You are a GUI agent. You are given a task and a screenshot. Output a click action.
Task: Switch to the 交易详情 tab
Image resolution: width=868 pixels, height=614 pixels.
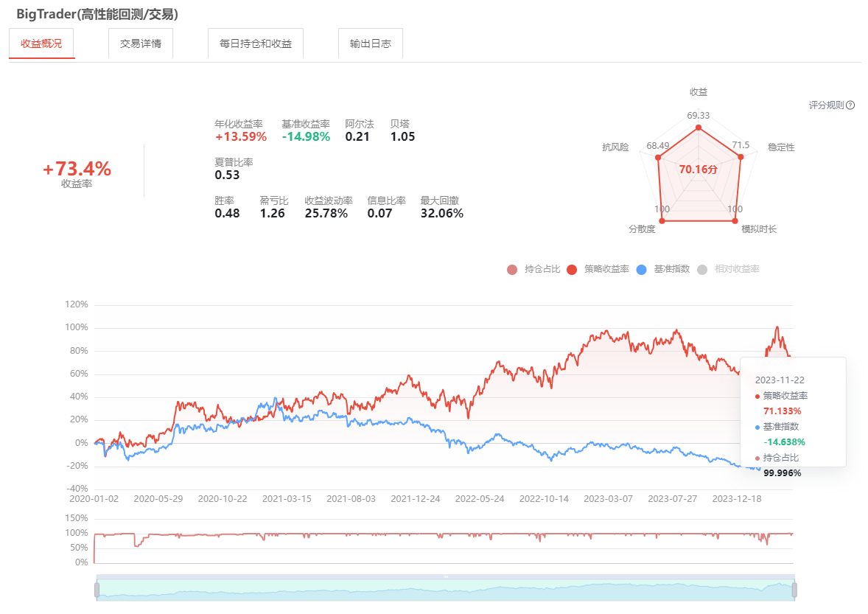pyautogui.click(x=141, y=43)
